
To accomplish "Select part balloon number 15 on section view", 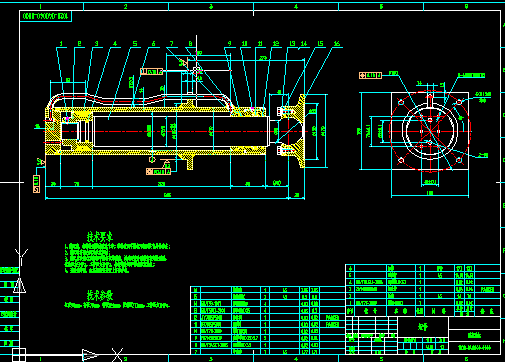I will tap(320, 44).
